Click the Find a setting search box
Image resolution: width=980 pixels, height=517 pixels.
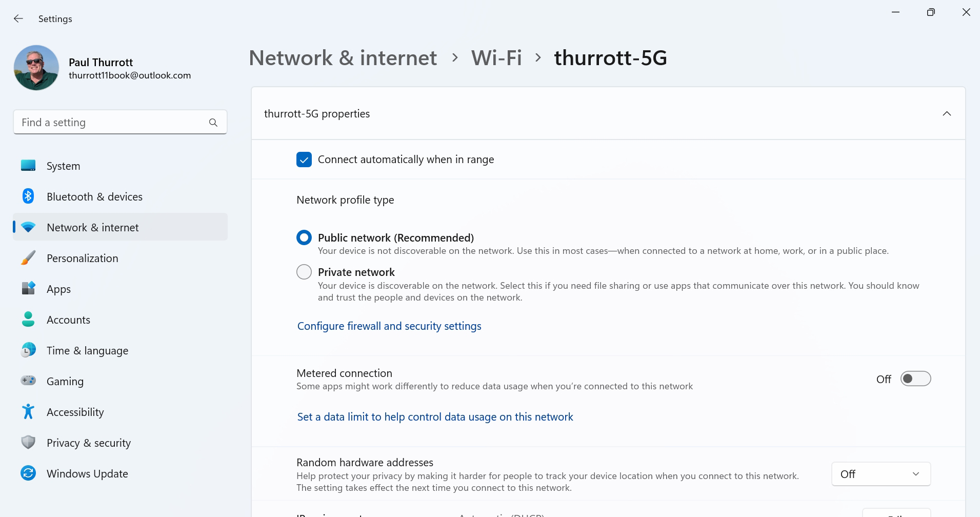pos(110,123)
